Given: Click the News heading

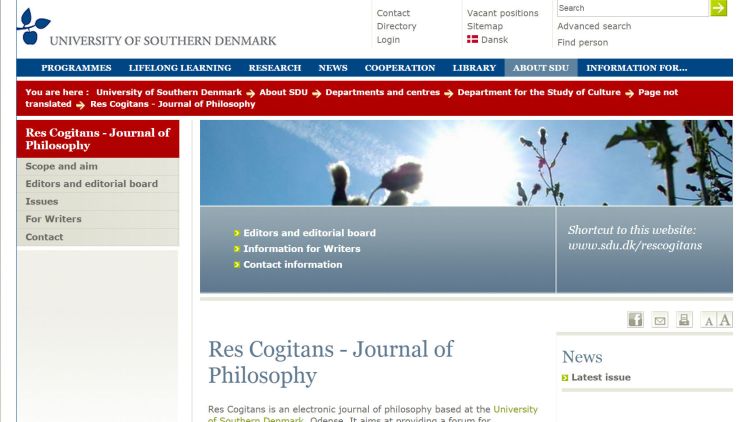Looking at the screenshot, I should click(582, 357).
